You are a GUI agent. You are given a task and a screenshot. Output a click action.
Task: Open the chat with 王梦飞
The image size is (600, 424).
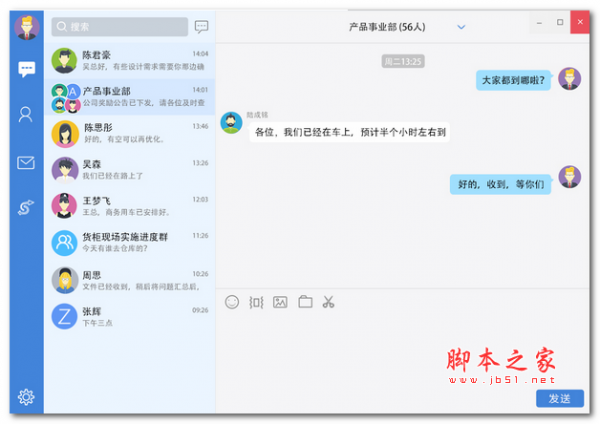tap(130, 206)
